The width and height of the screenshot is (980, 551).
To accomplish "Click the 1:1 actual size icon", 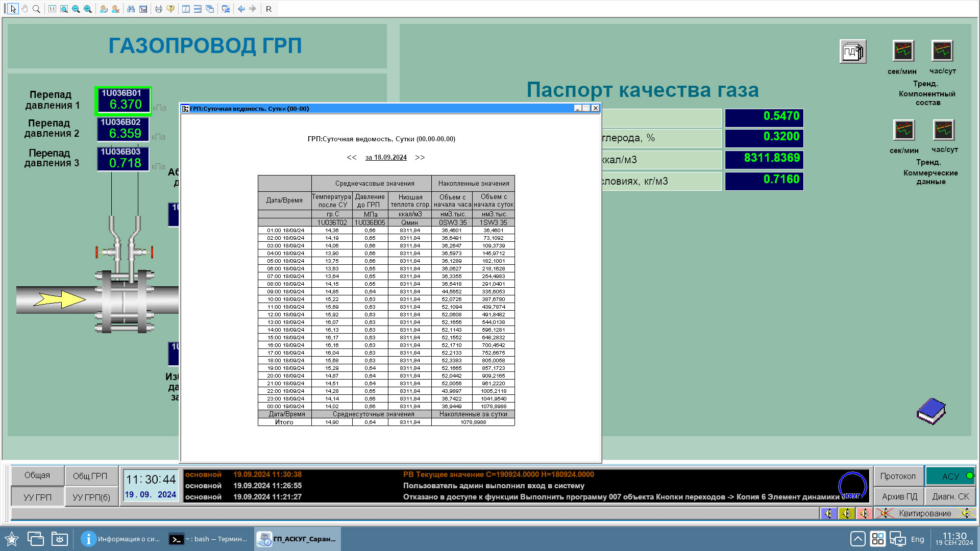I will pos(52,9).
